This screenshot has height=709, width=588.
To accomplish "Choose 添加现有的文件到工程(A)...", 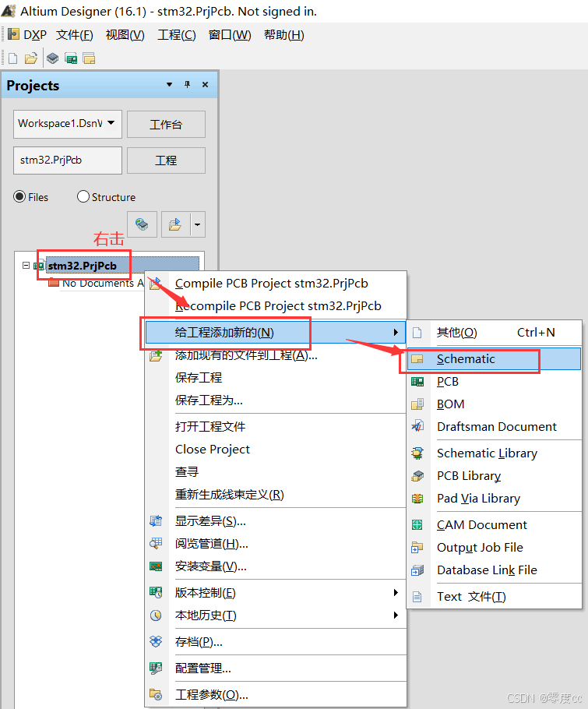I will [246, 355].
